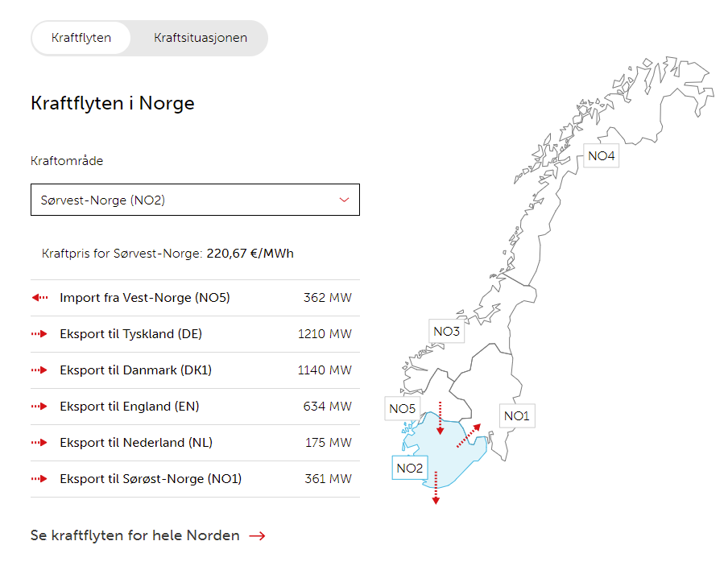Open the Kraftområde dropdown

195,200
